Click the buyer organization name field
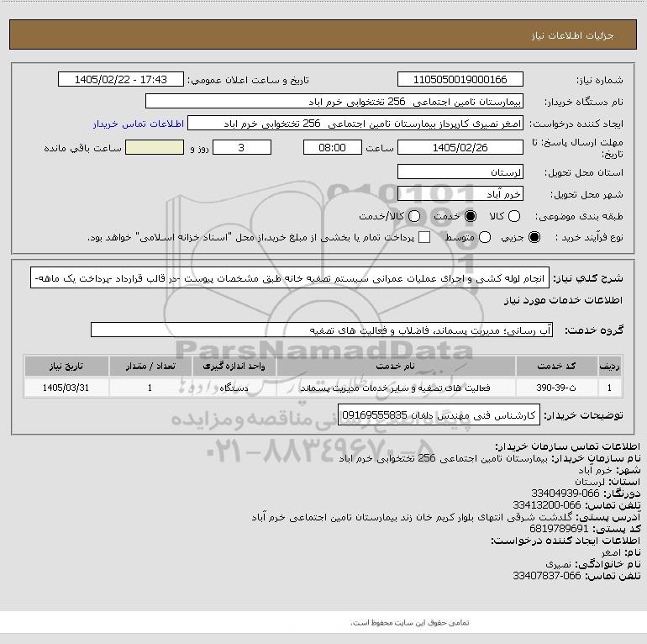 334,102
